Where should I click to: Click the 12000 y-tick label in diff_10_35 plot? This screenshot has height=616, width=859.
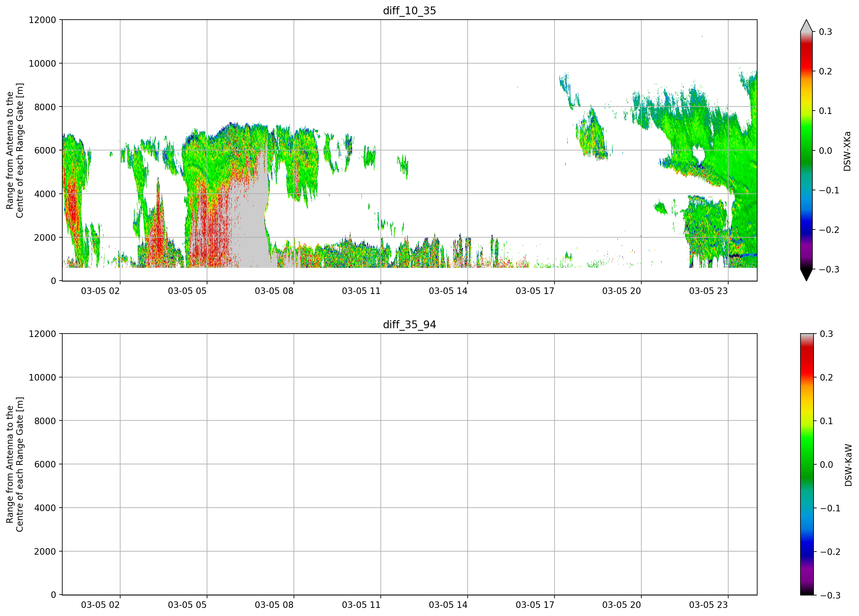[42, 20]
